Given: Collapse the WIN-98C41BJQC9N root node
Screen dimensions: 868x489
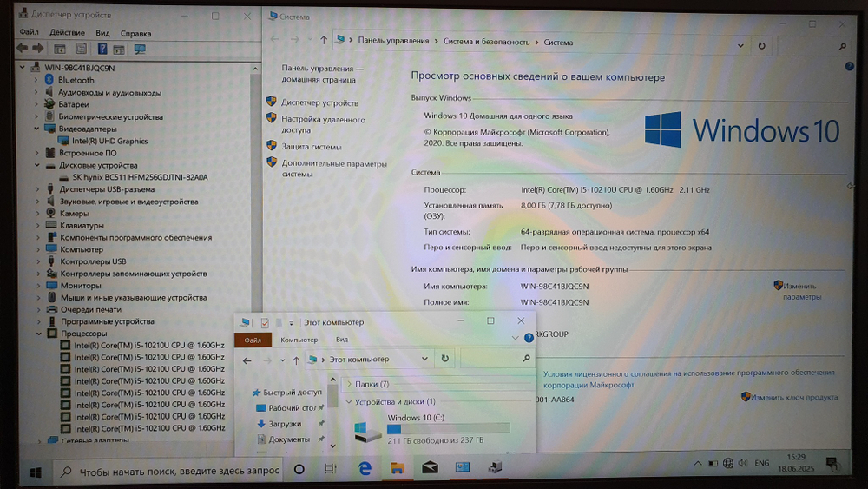Looking at the screenshot, I should [23, 68].
